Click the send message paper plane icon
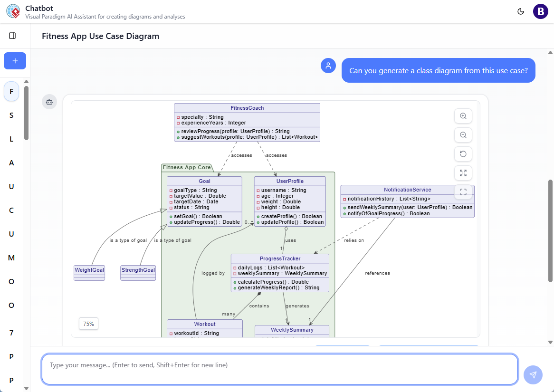This screenshot has width=554, height=392. [533, 375]
